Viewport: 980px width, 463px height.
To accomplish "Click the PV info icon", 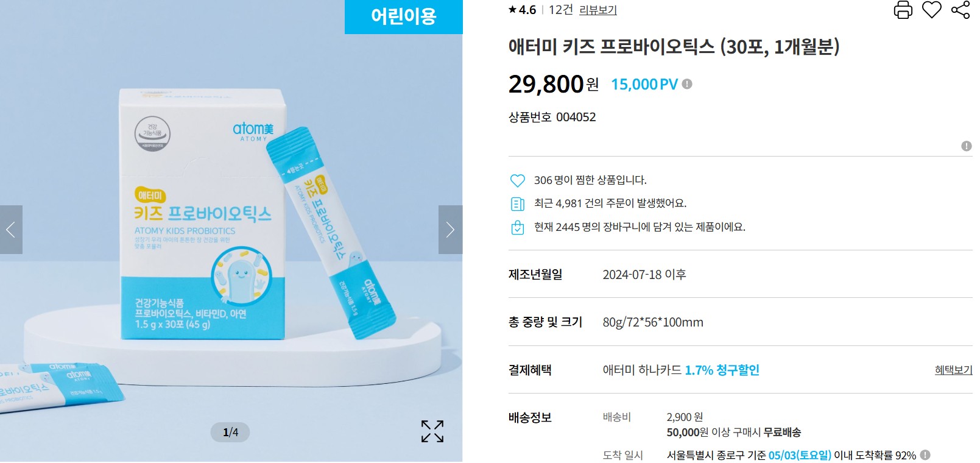I will [687, 84].
